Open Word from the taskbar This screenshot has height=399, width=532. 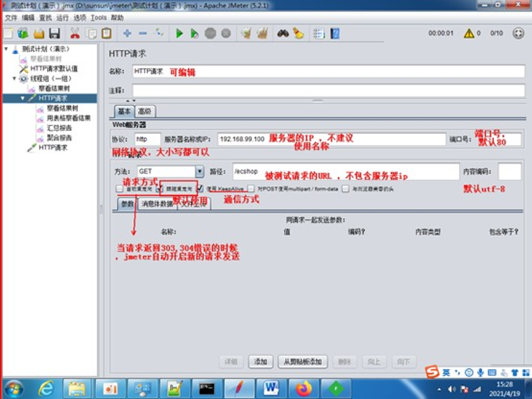pos(271,389)
